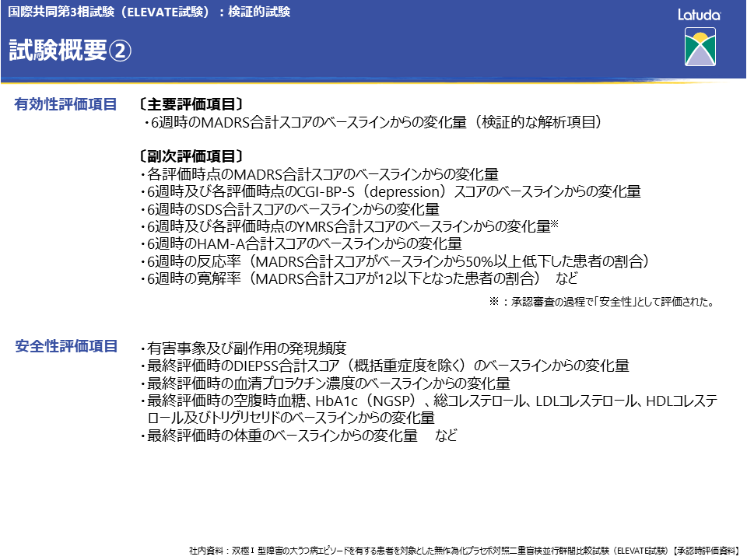747x560 pixels.
Task: Click the DIEPSS合計スコア bullet line
Action: point(384,366)
